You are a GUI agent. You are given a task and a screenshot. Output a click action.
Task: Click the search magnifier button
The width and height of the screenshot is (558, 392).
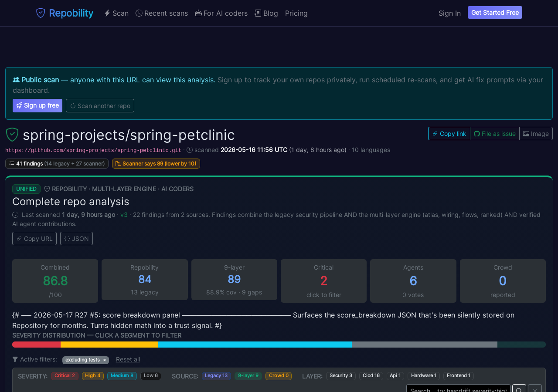pyautogui.click(x=519, y=388)
